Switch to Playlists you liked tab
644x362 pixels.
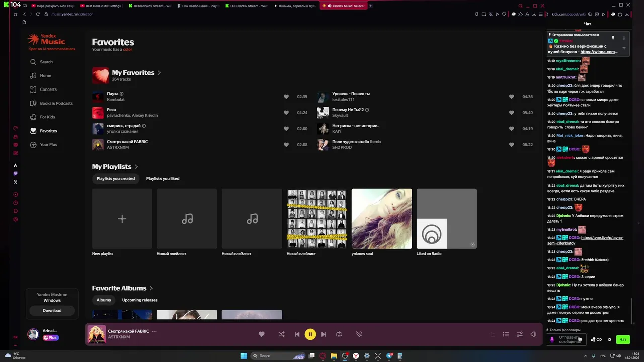pos(163,179)
